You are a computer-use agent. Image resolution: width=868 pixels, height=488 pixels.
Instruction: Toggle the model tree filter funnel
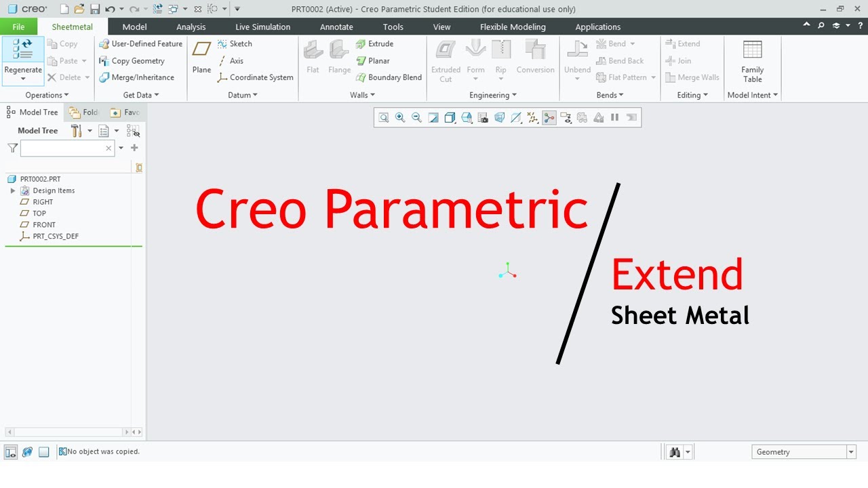point(12,148)
